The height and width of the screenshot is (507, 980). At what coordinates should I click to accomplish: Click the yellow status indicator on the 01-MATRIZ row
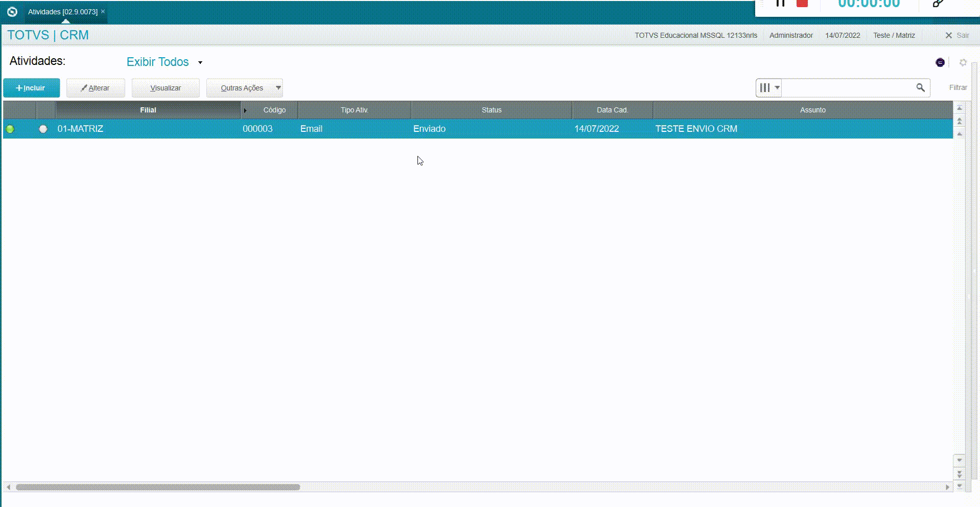[x=43, y=129]
